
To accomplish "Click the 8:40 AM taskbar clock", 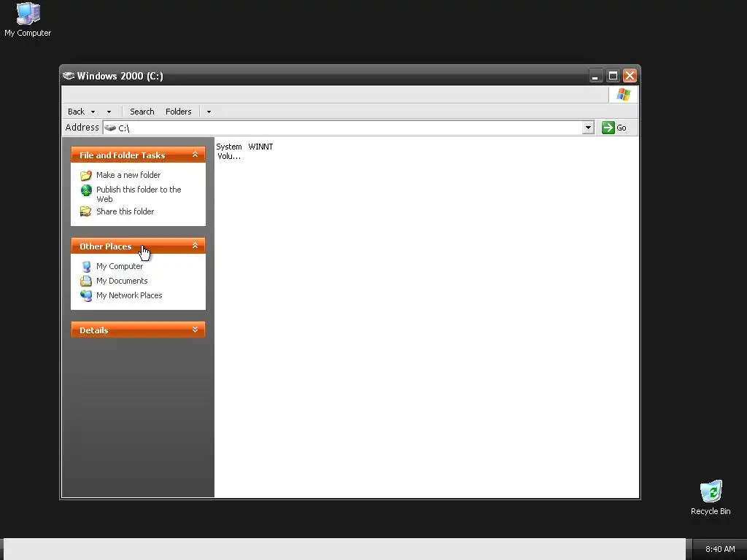I will tap(720, 549).
